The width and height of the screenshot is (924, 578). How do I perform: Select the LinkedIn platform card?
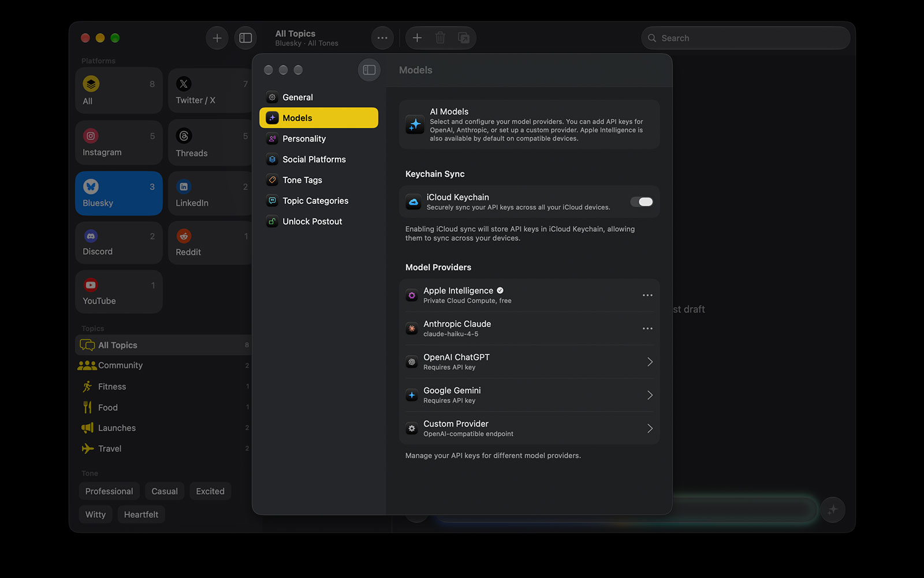(x=211, y=193)
